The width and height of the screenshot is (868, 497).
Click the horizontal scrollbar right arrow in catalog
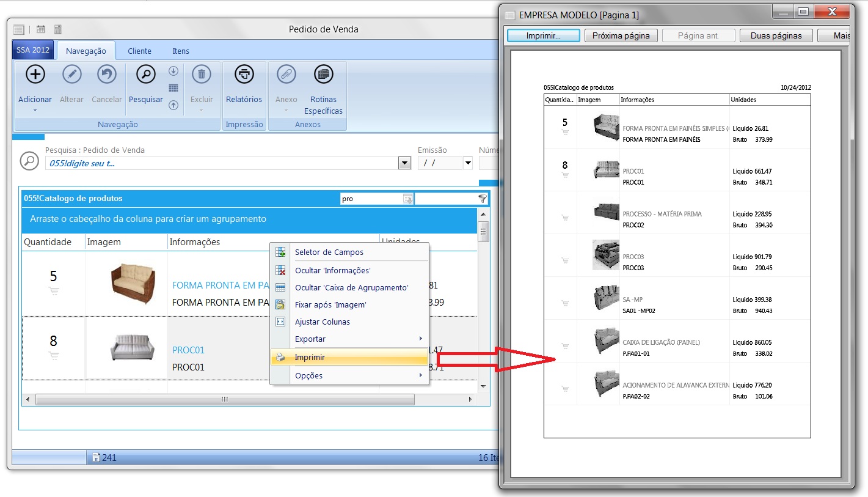(470, 399)
